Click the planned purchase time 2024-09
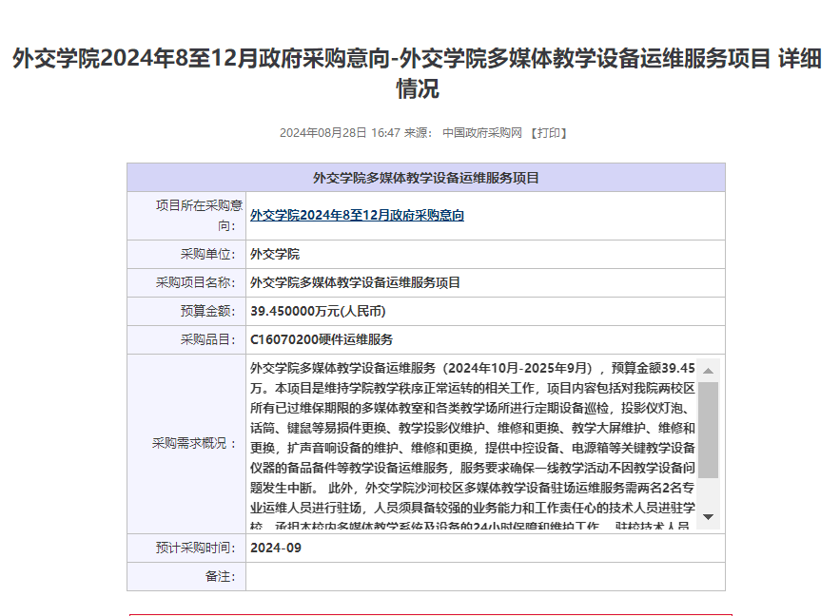This screenshot has height=616, width=840. pyautogui.click(x=276, y=548)
